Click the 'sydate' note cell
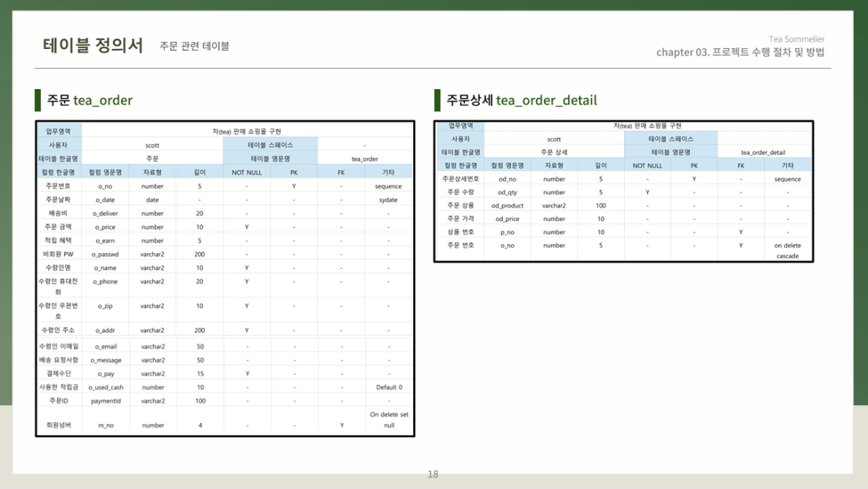 click(388, 200)
